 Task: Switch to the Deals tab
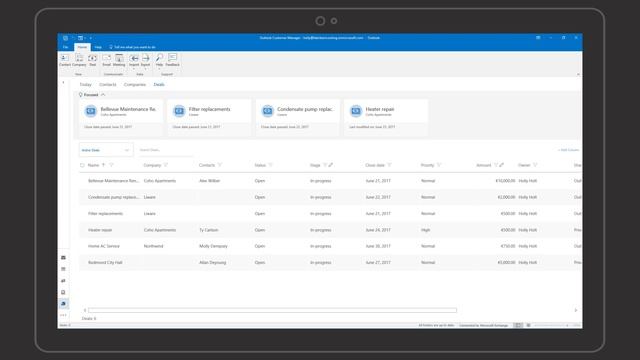(x=159, y=84)
